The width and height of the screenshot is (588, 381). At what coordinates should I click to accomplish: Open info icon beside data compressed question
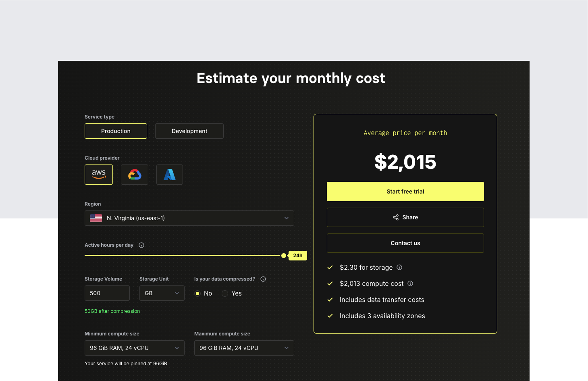coord(263,279)
